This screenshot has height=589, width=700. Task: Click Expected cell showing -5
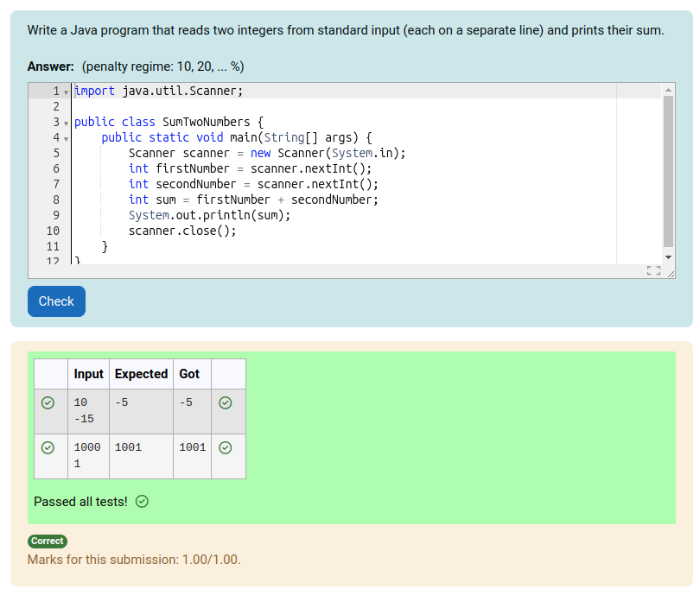point(141,411)
